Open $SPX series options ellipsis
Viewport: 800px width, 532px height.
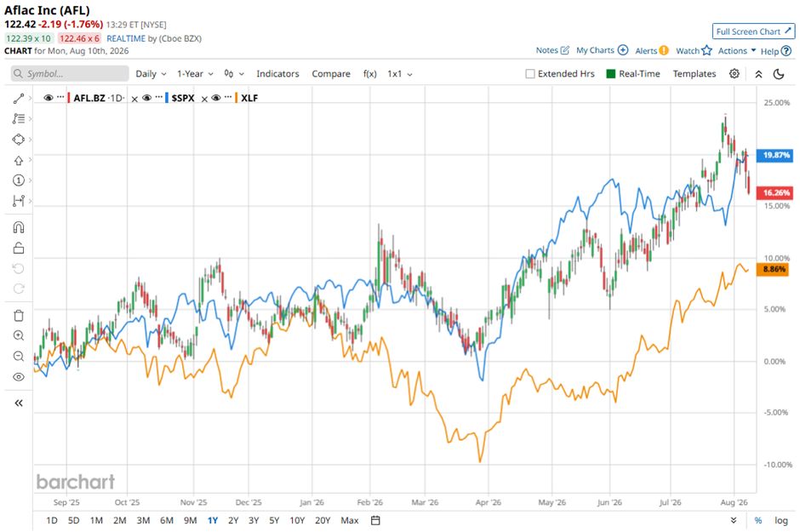point(158,97)
